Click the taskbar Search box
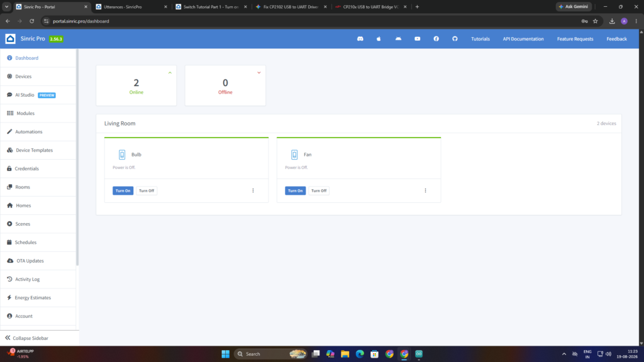644x362 pixels. point(271,354)
